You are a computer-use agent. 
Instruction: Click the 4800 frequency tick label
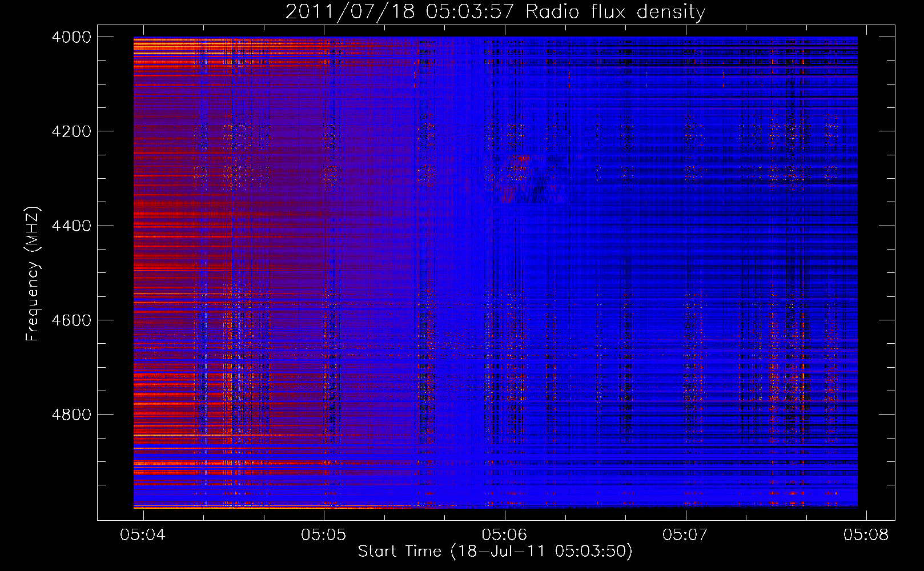coord(71,415)
